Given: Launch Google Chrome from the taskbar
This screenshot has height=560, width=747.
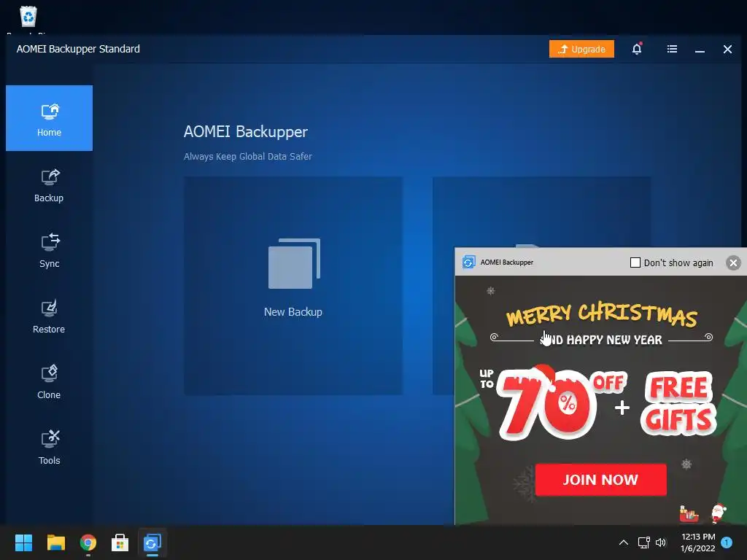Looking at the screenshot, I should [x=88, y=542].
